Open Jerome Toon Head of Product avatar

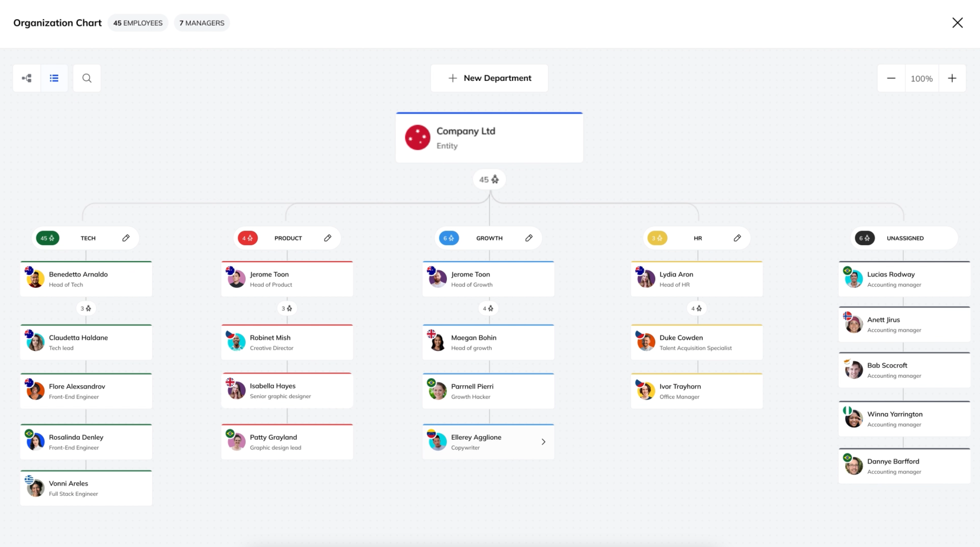[236, 279]
